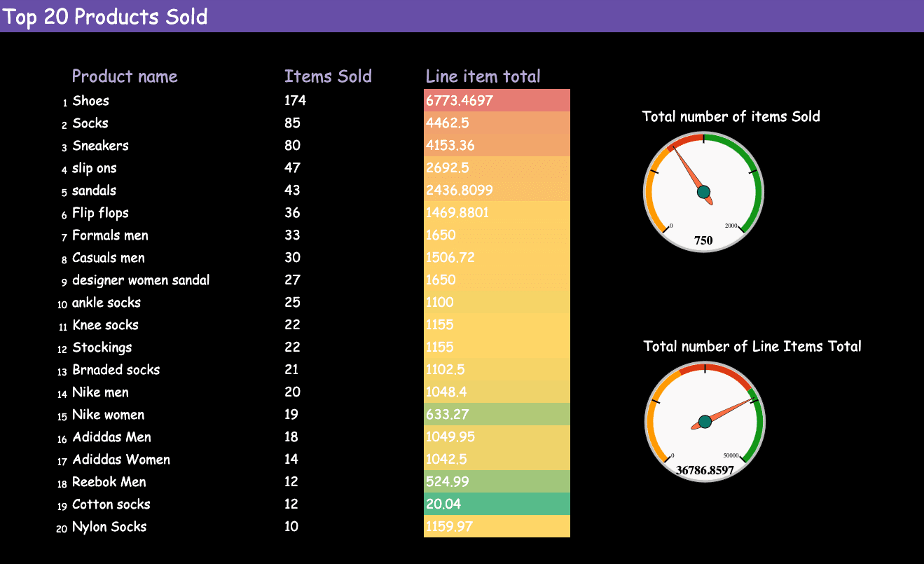Click the light green 633.27 total cell
924x564 pixels.
coord(497,415)
